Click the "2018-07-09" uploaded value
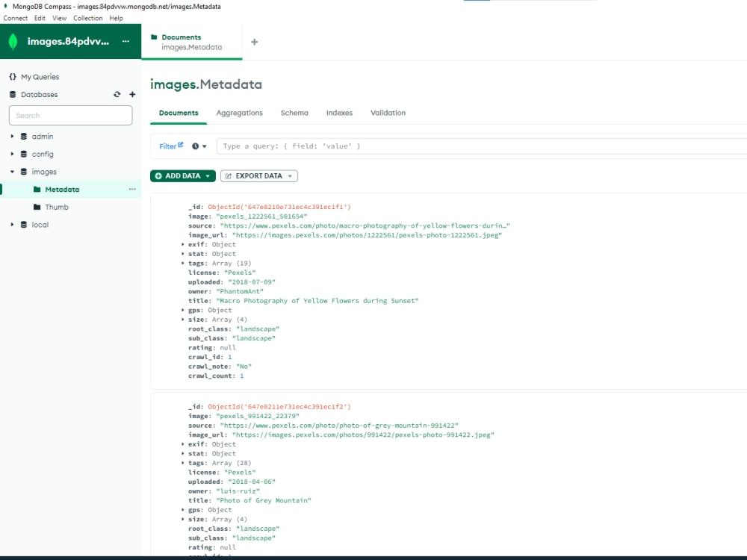The image size is (747, 560). 252,282
